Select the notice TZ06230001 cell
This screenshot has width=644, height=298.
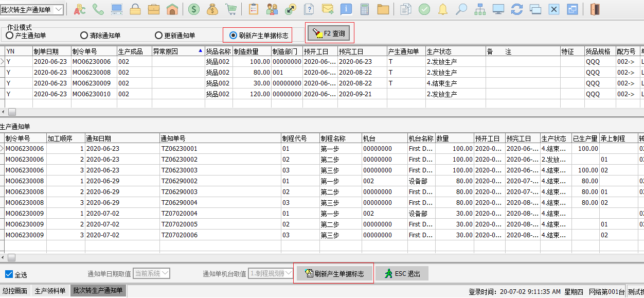pos(220,149)
